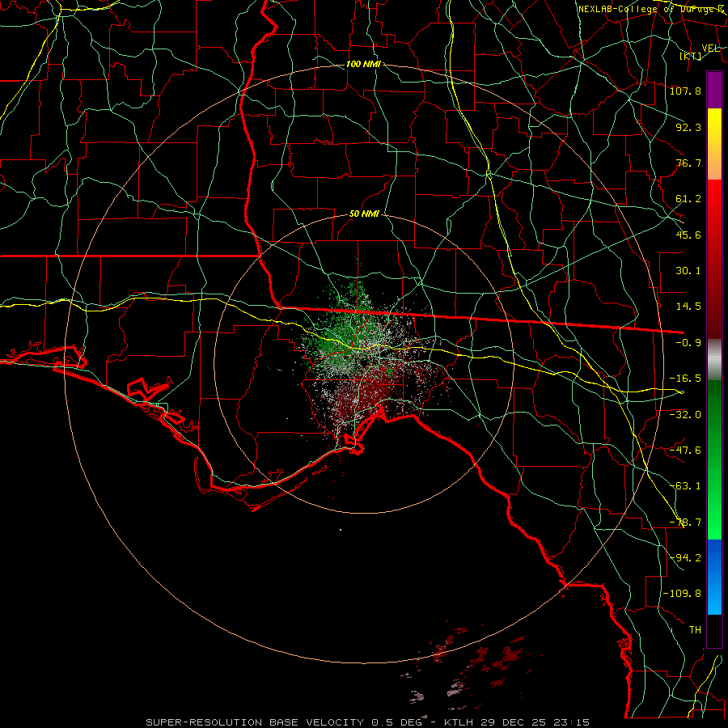Click the Super-Resolution Base Velocity caption text
728x728 pixels.
coord(367,722)
